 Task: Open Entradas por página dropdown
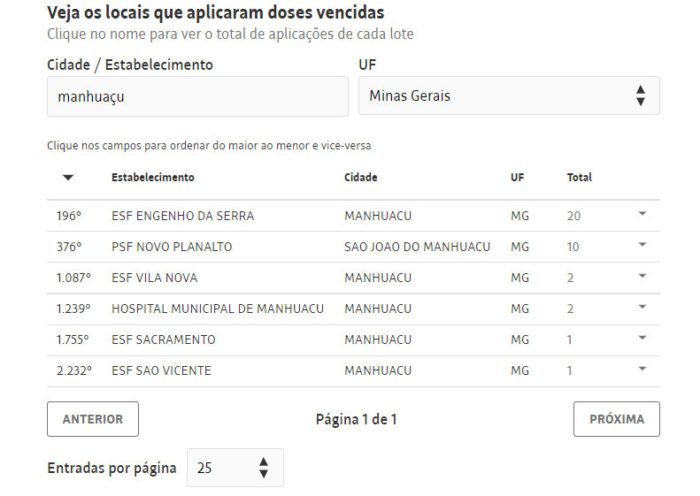[235, 467]
